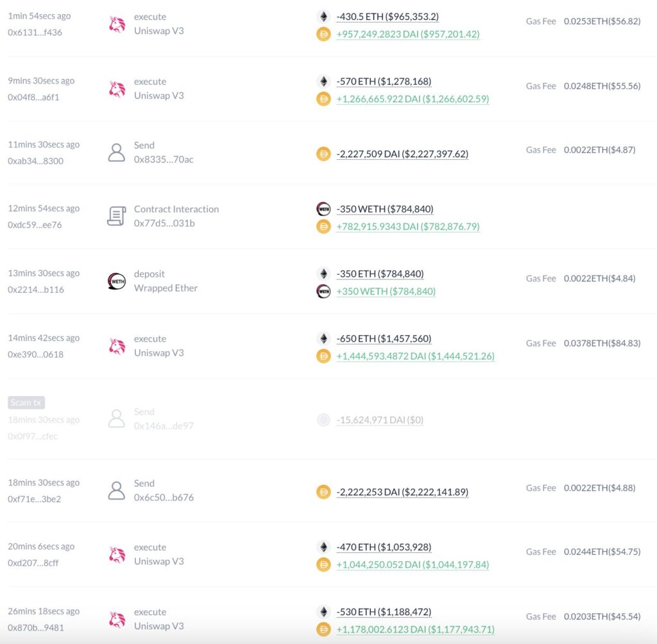Click the +1,444,593.4872 DAI amount
The height and width of the screenshot is (644, 657).
click(x=415, y=356)
